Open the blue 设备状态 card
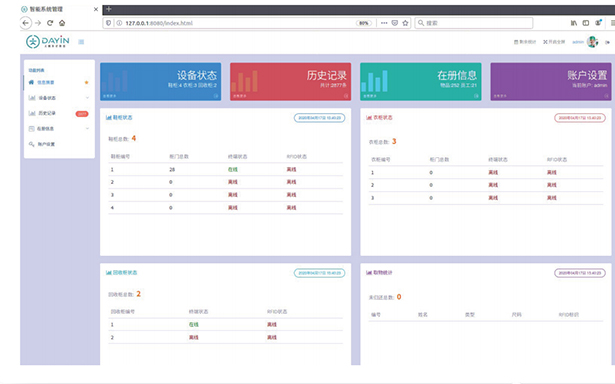This screenshot has height=384, width=615. (x=160, y=82)
